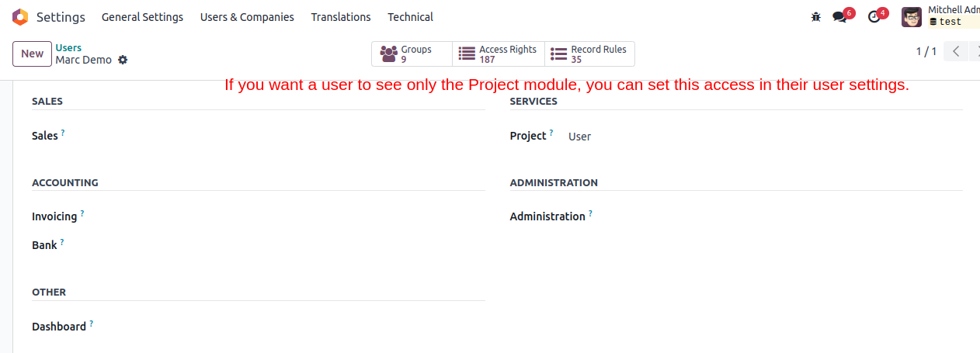This screenshot has height=353, width=980.
Task: Open the Technical menu
Action: click(411, 17)
